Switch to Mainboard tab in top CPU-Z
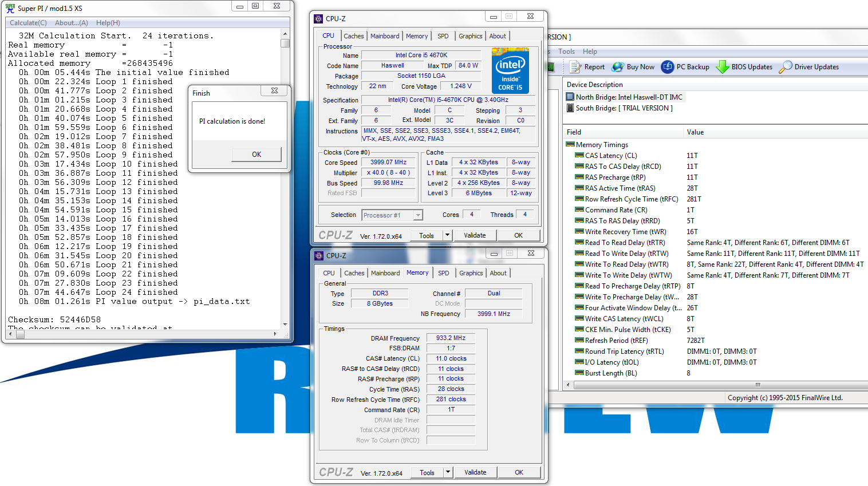The height and width of the screenshot is (486, 868). [385, 36]
